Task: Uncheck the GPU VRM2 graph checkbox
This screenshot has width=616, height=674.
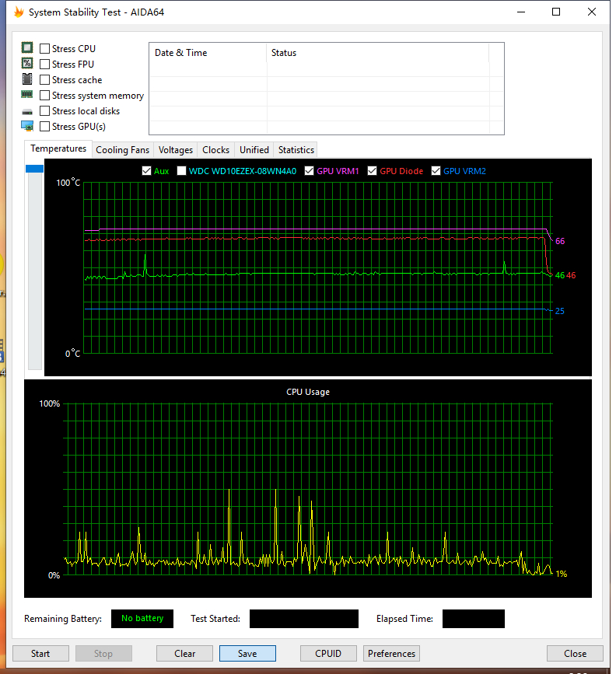Action: click(436, 171)
